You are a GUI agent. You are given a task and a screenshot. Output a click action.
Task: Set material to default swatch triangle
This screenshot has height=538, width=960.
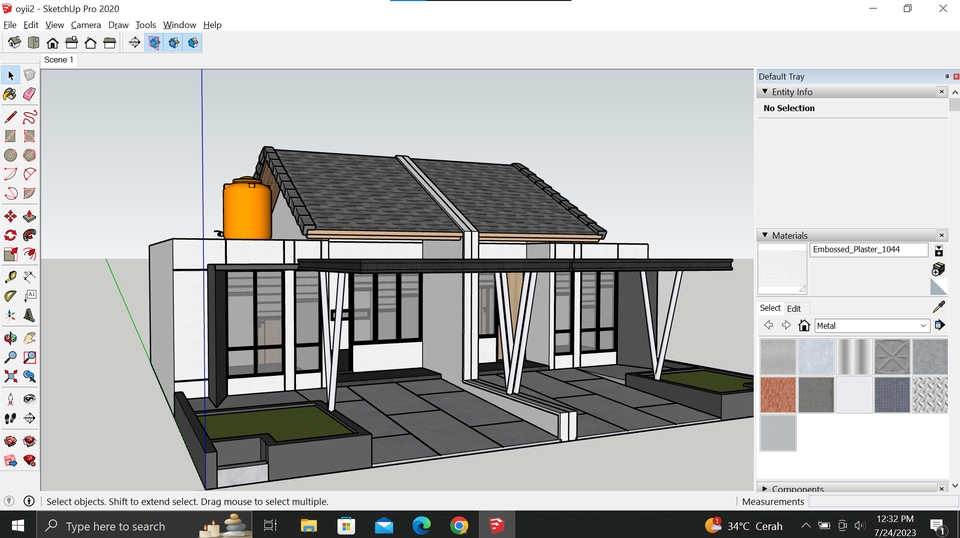938,287
